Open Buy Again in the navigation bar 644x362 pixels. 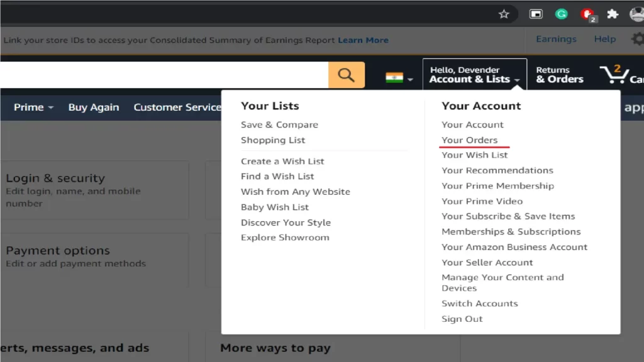[94, 107]
